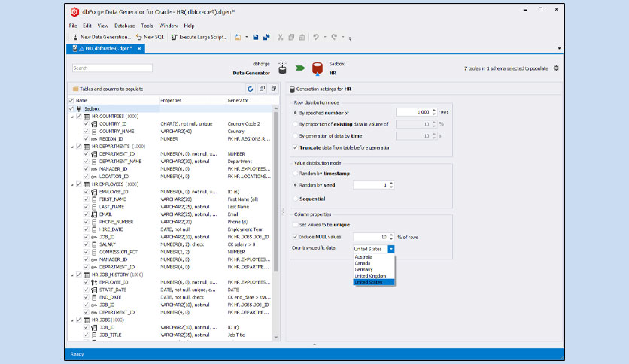Choose Canada in country list
This screenshot has width=629, height=364.
pyautogui.click(x=374, y=263)
